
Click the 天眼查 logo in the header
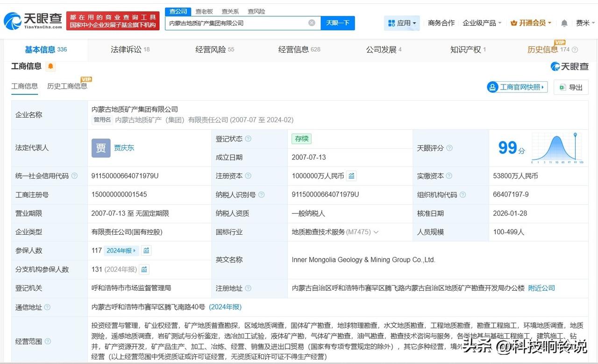tap(33, 21)
